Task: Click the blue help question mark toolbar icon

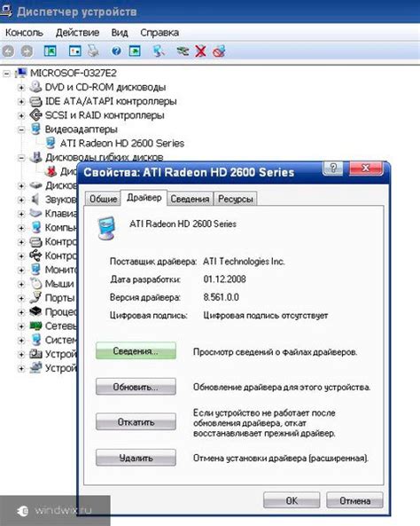Action: (x=116, y=51)
